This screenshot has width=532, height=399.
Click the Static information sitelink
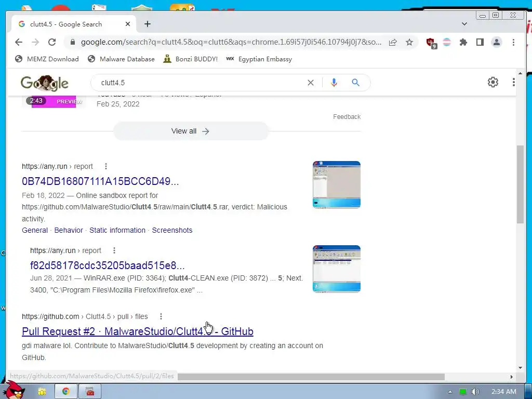[x=117, y=230]
